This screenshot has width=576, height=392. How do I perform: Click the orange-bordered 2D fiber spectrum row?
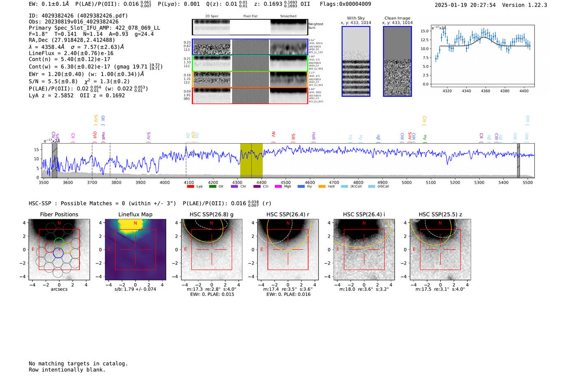250,79
